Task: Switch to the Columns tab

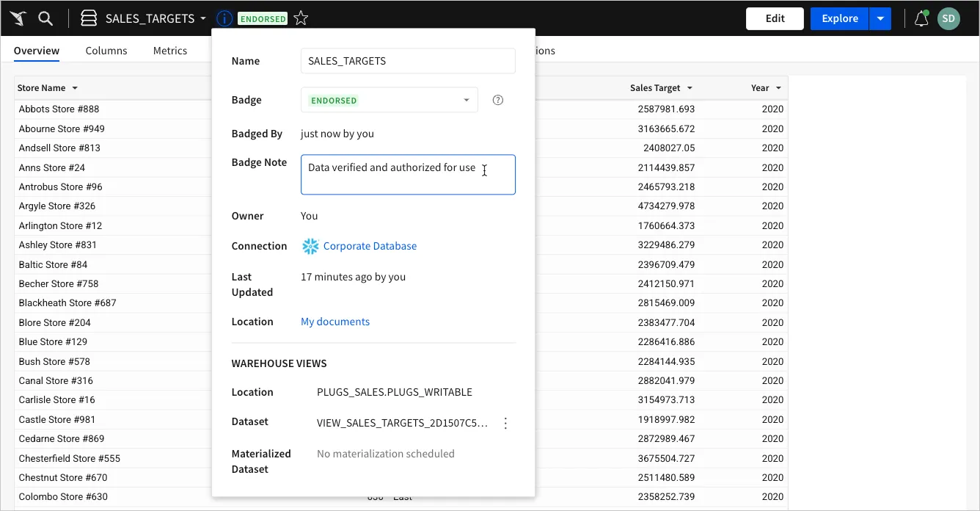Action: click(x=106, y=51)
